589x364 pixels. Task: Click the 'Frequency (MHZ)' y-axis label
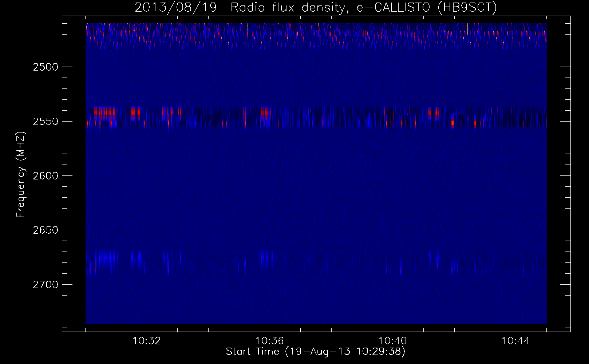[21, 175]
